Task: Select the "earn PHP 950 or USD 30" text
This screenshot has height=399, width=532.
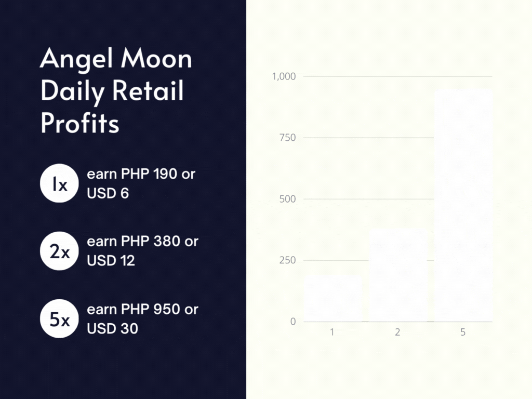Action: 142,319
